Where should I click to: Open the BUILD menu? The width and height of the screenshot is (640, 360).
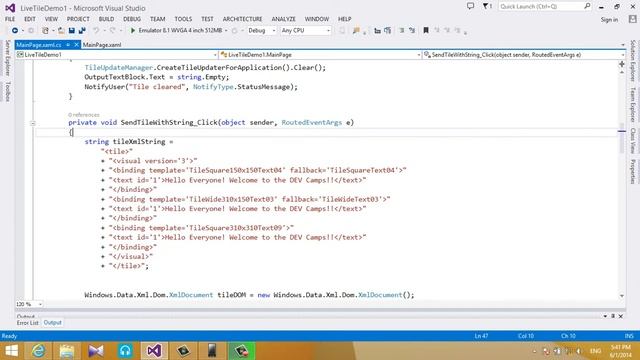pos(106,19)
